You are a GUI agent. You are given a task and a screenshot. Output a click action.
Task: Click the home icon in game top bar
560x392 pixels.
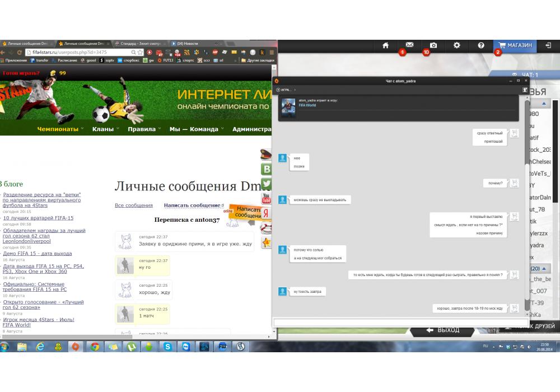(x=385, y=45)
